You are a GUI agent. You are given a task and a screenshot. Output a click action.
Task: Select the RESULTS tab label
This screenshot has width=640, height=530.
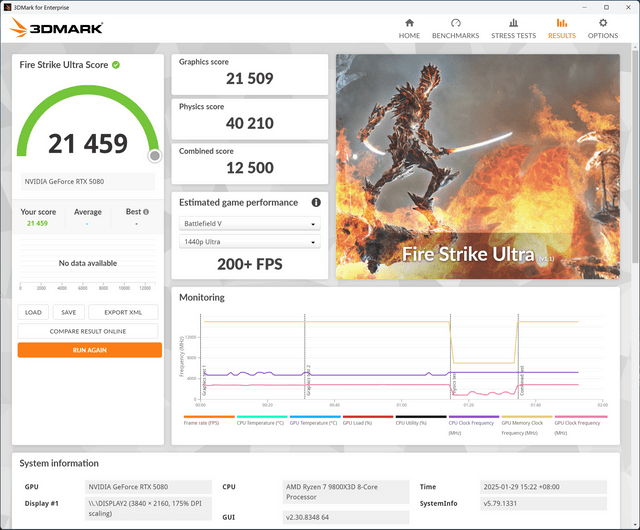pos(562,36)
